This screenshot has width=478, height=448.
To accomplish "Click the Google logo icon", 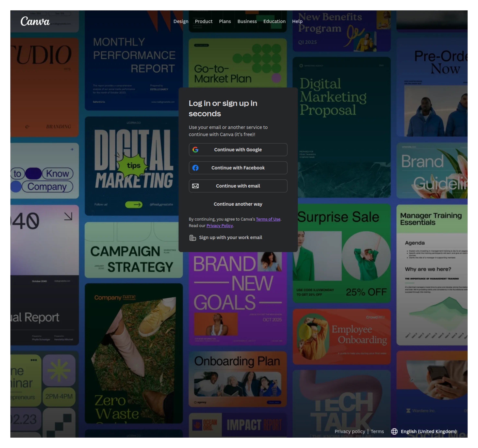I will (x=196, y=149).
